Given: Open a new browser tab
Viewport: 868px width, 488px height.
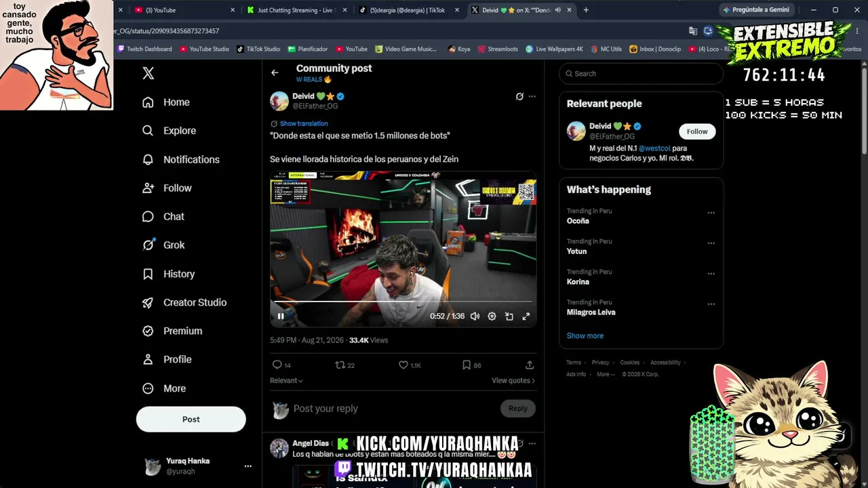Looking at the screenshot, I should (x=586, y=10).
